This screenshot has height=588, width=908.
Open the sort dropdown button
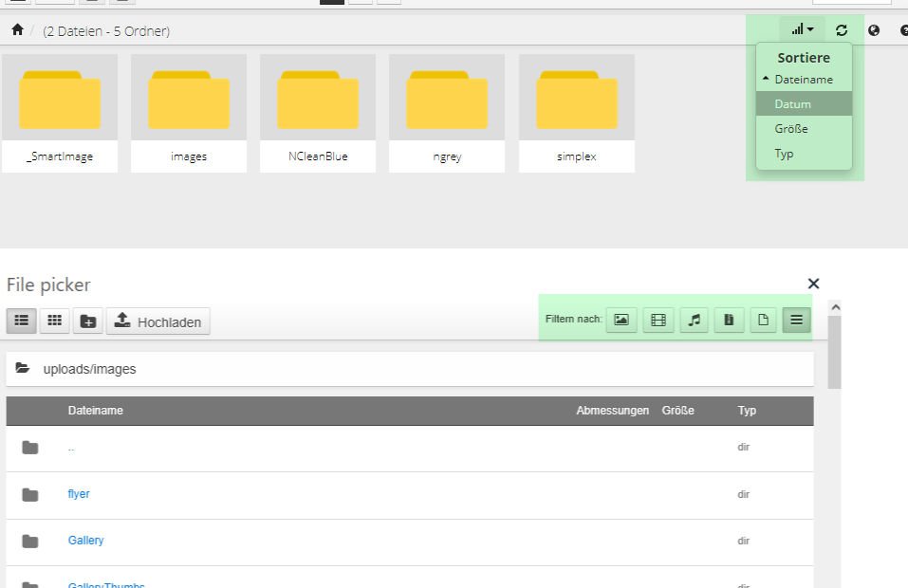pos(803,30)
